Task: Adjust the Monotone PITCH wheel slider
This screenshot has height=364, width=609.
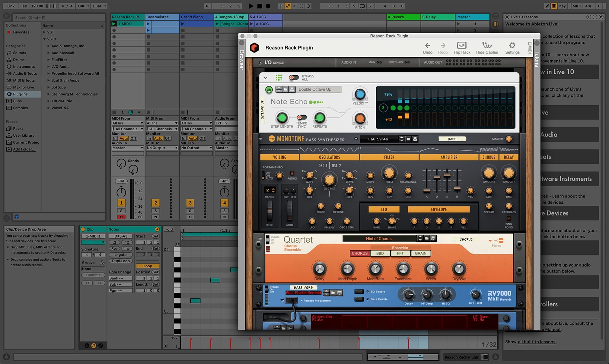Action: pyautogui.click(x=269, y=210)
